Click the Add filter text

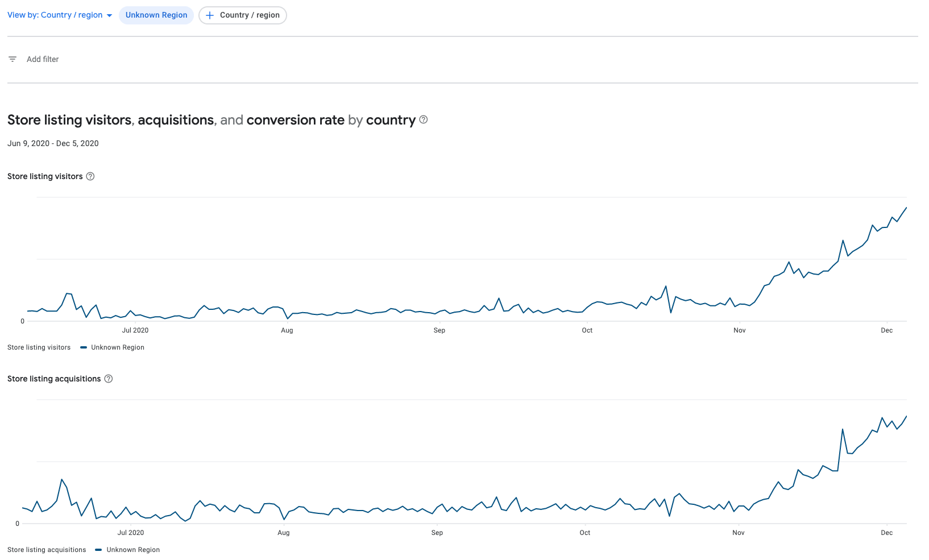[x=43, y=59]
